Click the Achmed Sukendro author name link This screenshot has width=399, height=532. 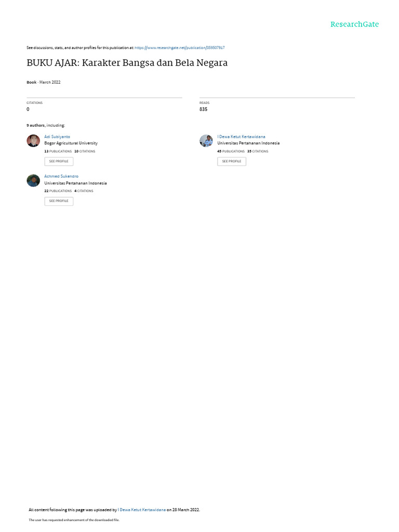tap(61, 177)
